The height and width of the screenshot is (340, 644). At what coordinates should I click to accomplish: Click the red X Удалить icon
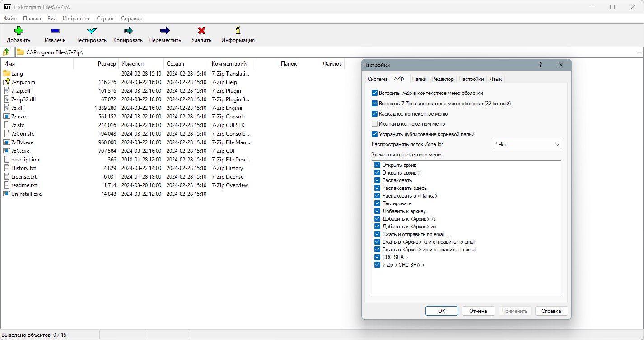click(201, 31)
